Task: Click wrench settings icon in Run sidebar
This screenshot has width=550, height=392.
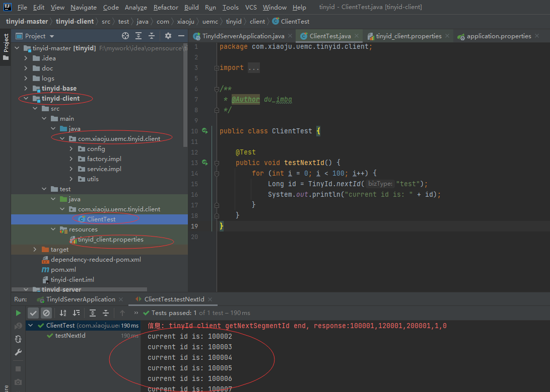Action: coord(18,352)
